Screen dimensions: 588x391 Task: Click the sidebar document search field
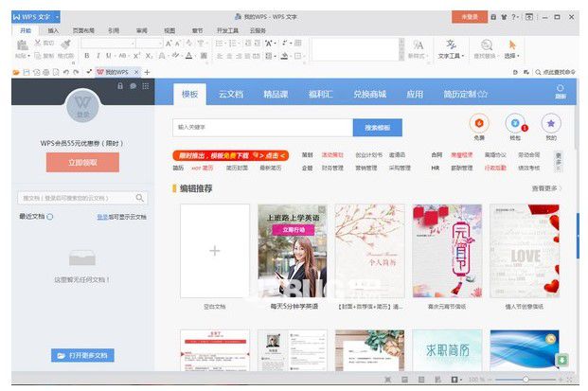click(x=82, y=198)
